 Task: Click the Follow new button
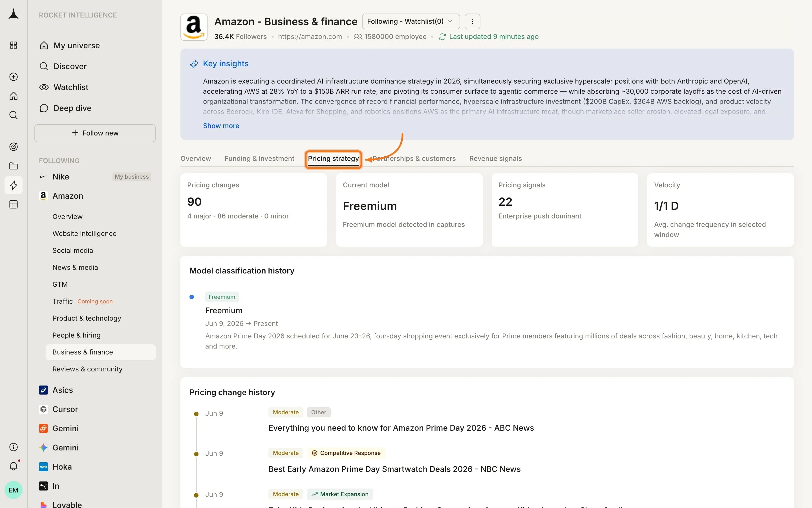(95, 133)
